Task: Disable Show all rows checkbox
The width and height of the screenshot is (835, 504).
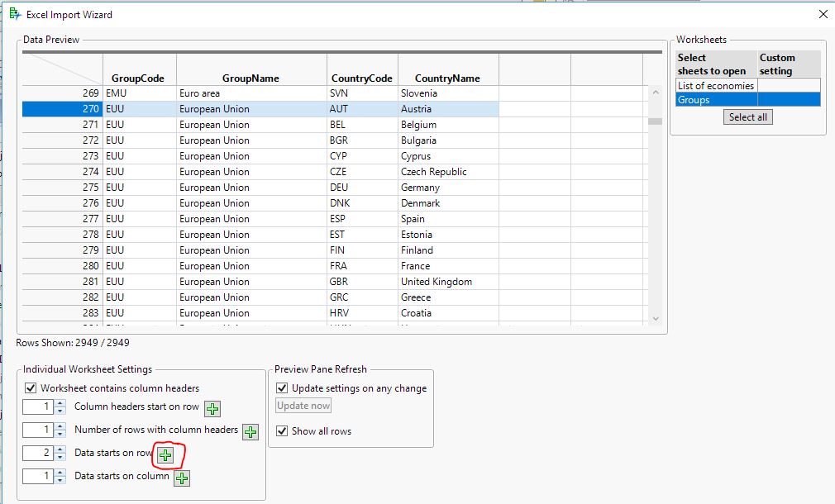Action: 282,431
